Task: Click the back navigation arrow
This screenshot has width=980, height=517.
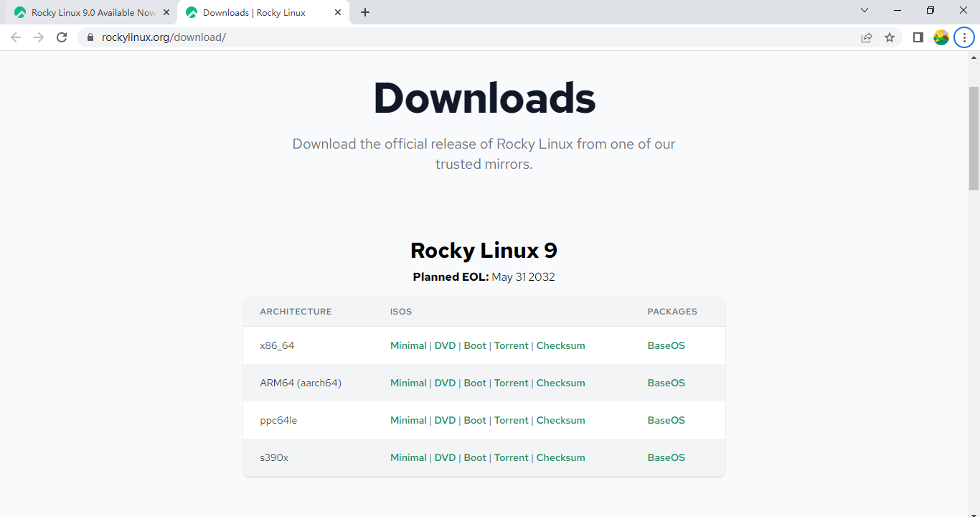Action: click(16, 37)
